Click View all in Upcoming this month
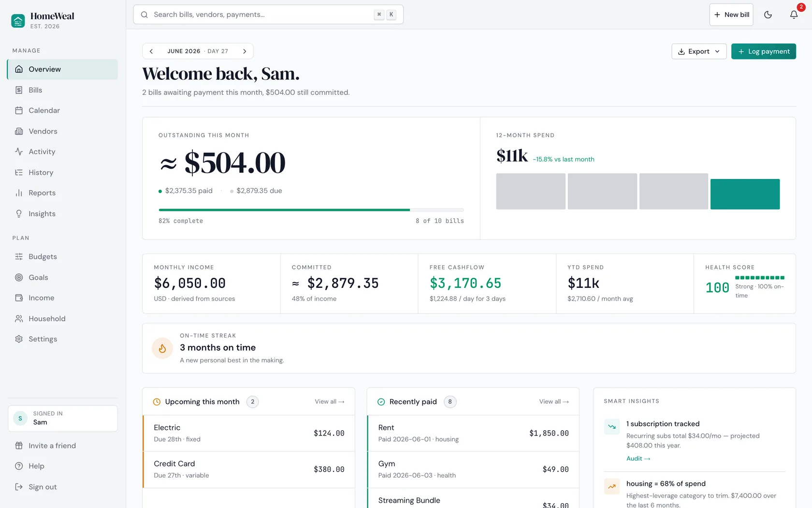Image resolution: width=812 pixels, height=508 pixels. [330, 402]
